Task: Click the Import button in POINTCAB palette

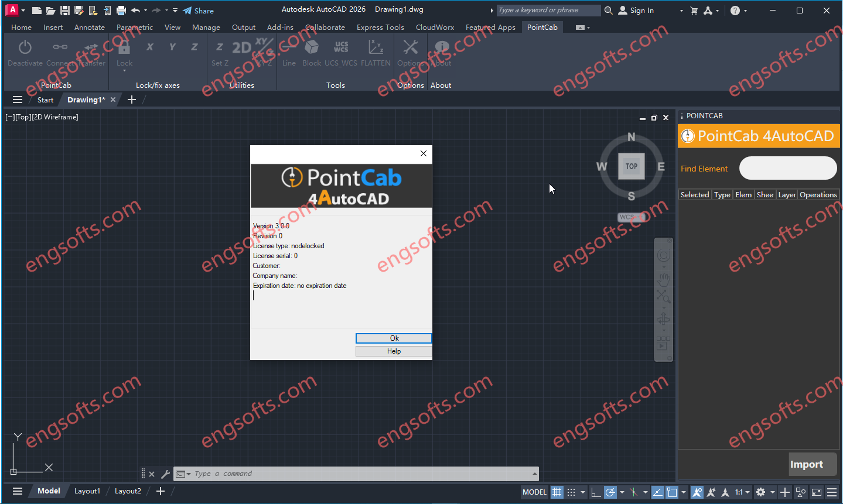Action: click(x=813, y=464)
